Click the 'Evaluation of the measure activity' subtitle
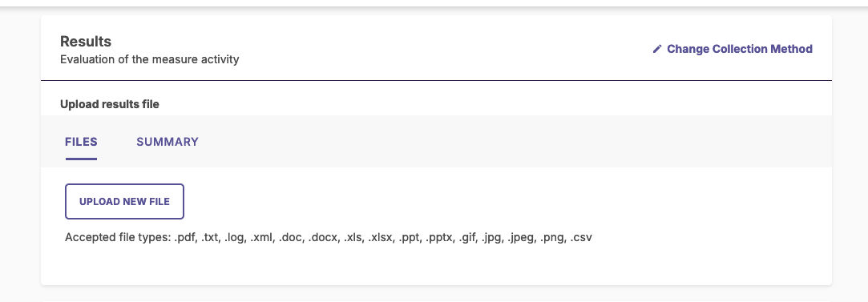This screenshot has width=868, height=302. [x=149, y=59]
